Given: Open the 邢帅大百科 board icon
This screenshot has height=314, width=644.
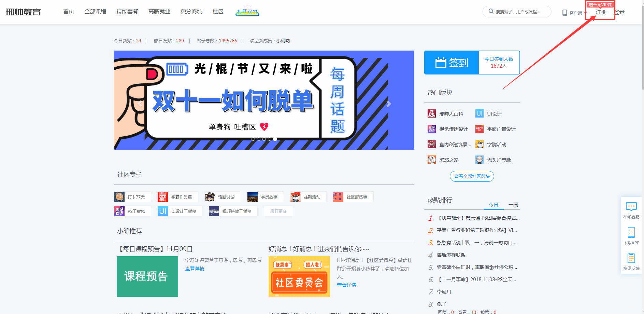Looking at the screenshot, I should pyautogui.click(x=432, y=113).
